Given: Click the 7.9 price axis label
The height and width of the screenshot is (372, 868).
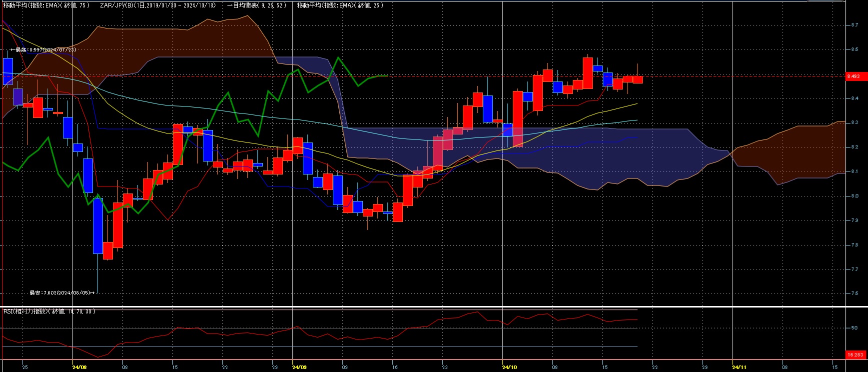Looking at the screenshot, I should pos(855,220).
